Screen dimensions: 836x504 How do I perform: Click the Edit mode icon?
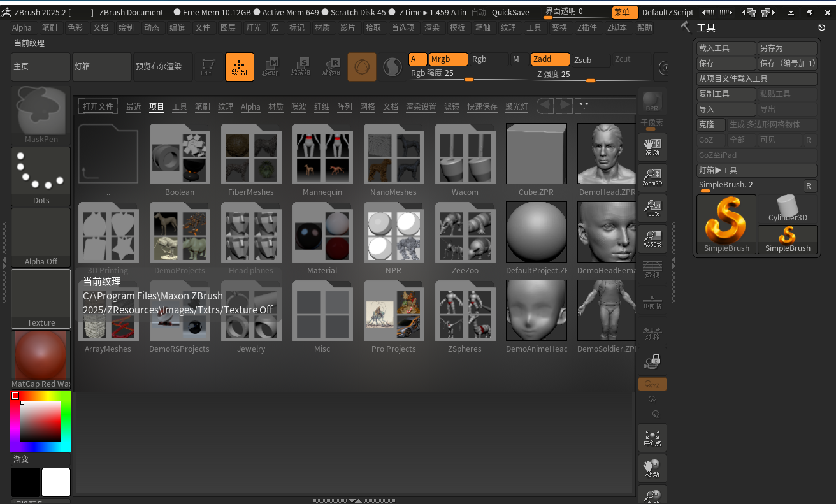[207, 67]
